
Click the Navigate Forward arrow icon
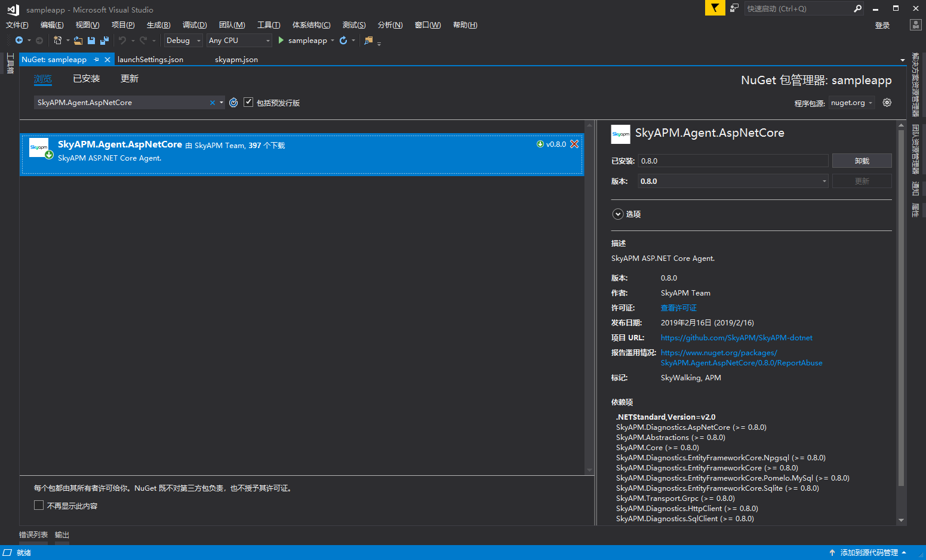pyautogui.click(x=39, y=40)
